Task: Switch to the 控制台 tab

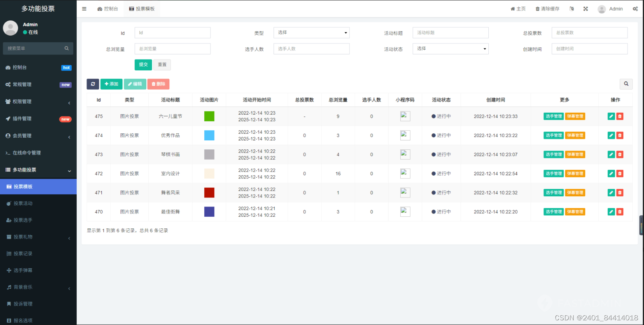Action: coord(108,9)
